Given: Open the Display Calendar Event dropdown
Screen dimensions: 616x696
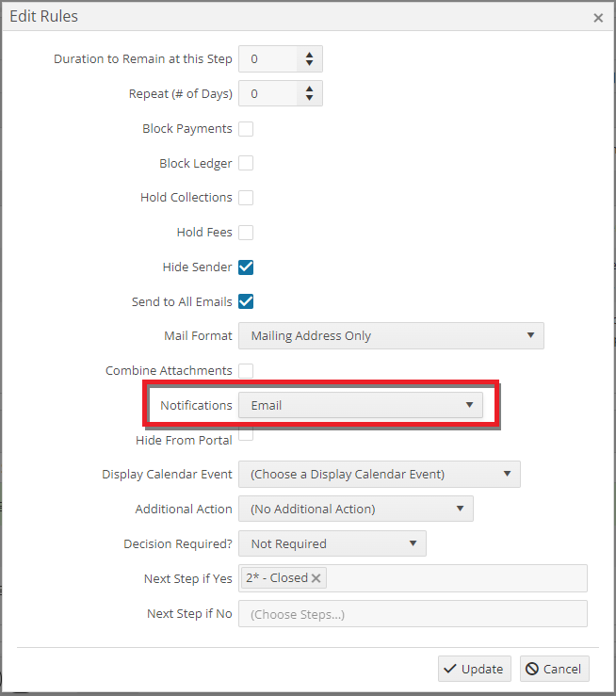Looking at the screenshot, I should tap(380, 474).
